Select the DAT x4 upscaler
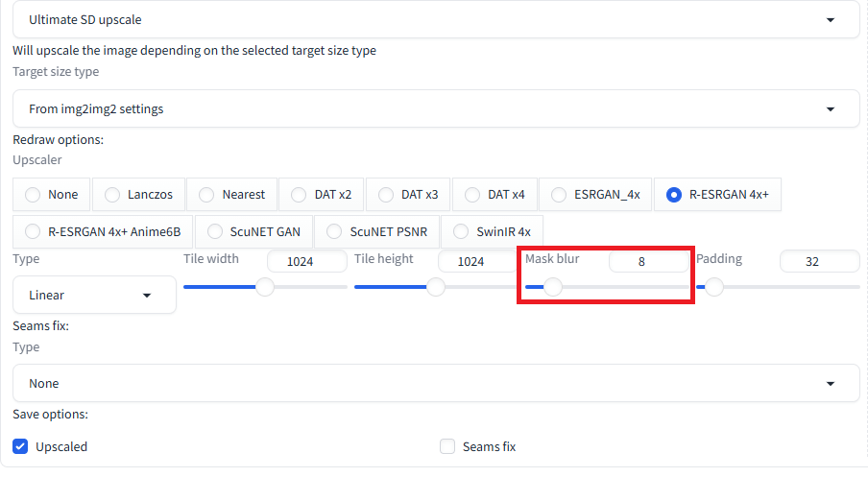The image size is (868, 477). [494, 194]
